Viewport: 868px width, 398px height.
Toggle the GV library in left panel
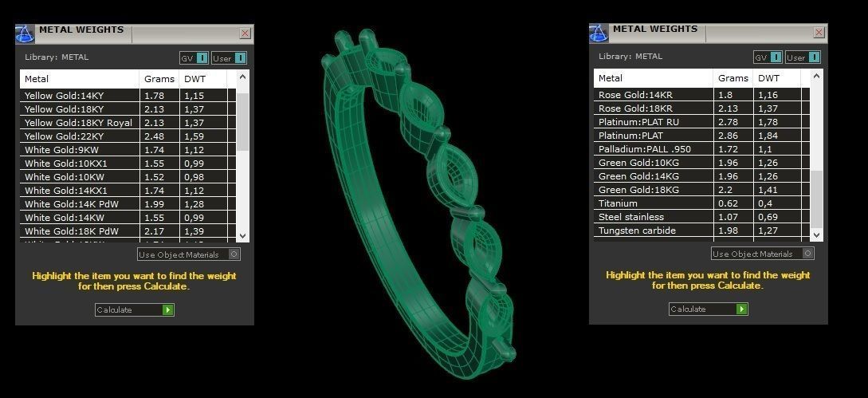[x=194, y=57]
